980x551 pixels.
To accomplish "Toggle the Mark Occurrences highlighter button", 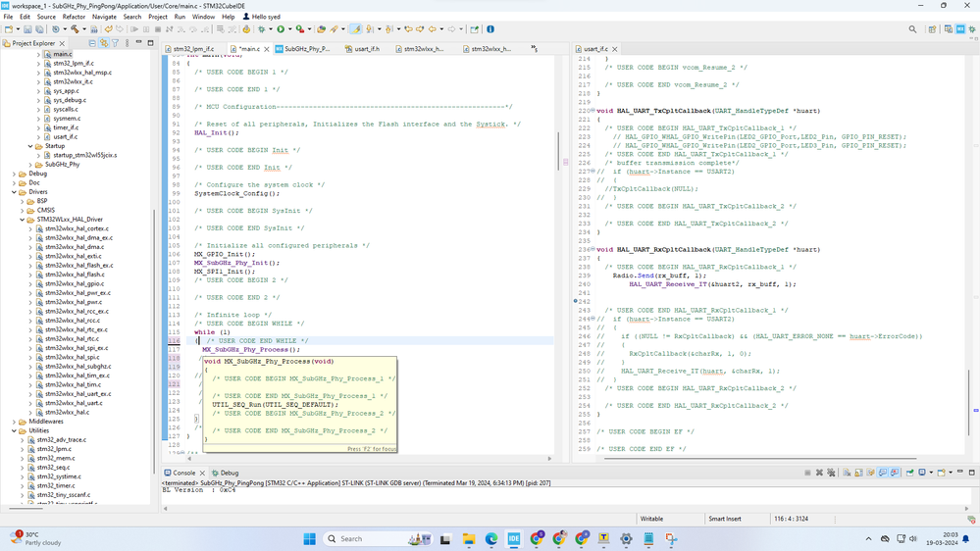I will coord(355,29).
